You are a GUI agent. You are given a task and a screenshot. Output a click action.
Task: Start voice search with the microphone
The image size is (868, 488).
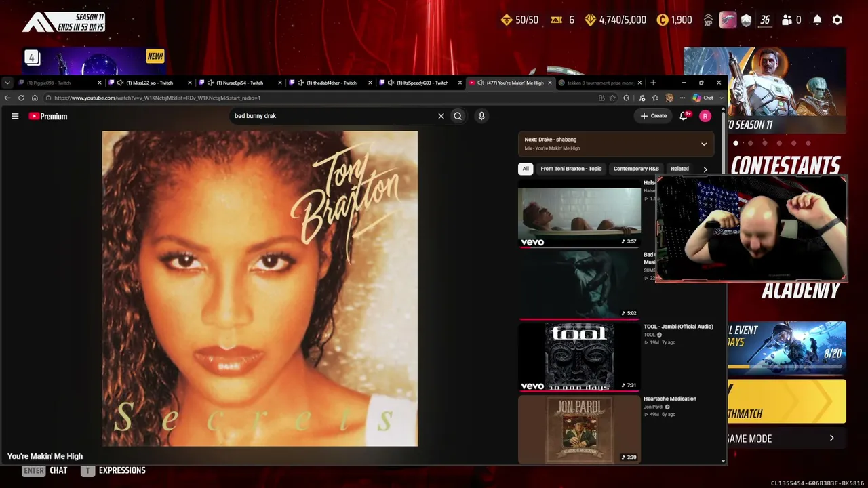coord(481,116)
